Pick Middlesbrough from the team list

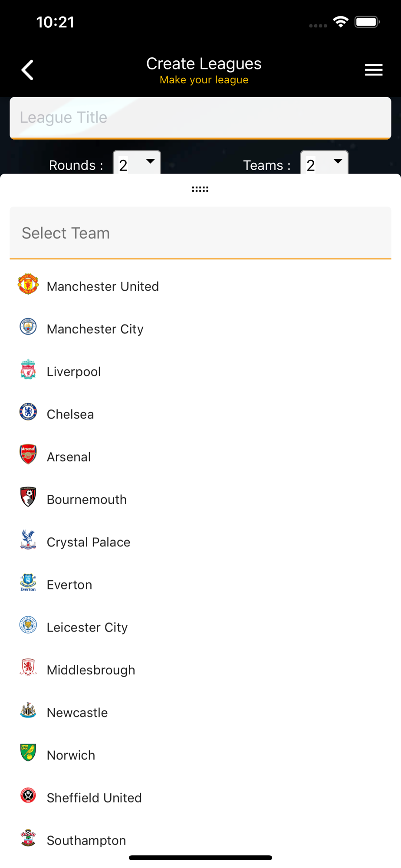click(91, 670)
